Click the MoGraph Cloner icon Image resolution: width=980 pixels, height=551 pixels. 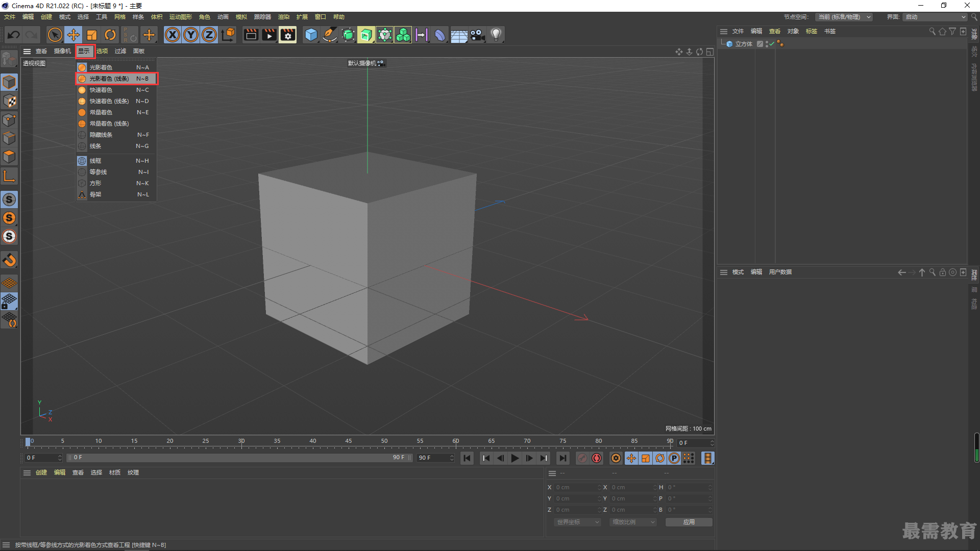(x=403, y=35)
